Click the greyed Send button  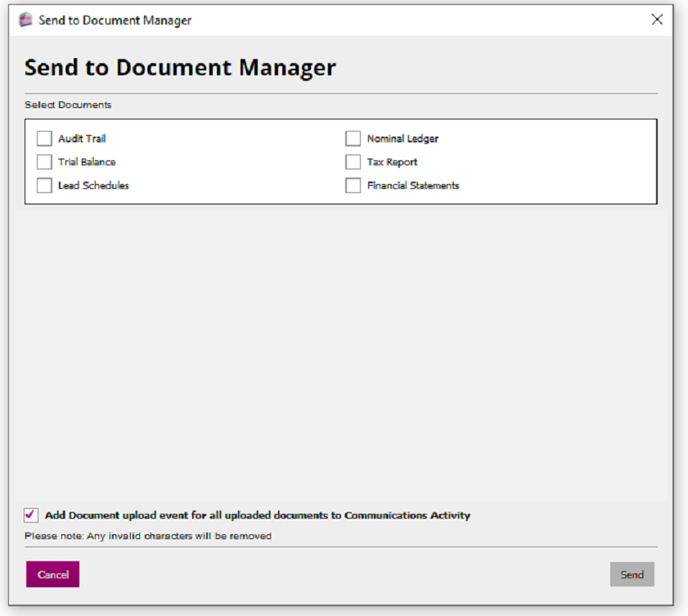[x=632, y=574]
